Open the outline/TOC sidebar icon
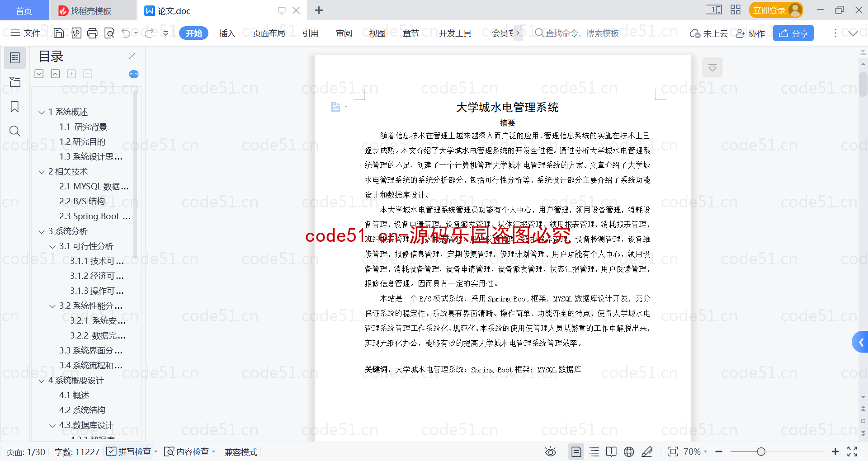 coord(15,58)
